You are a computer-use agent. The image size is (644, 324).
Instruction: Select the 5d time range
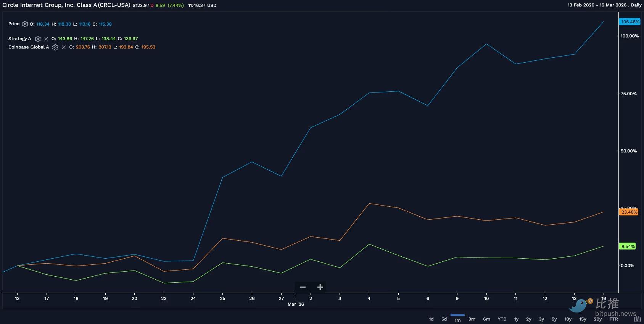tap(444, 319)
